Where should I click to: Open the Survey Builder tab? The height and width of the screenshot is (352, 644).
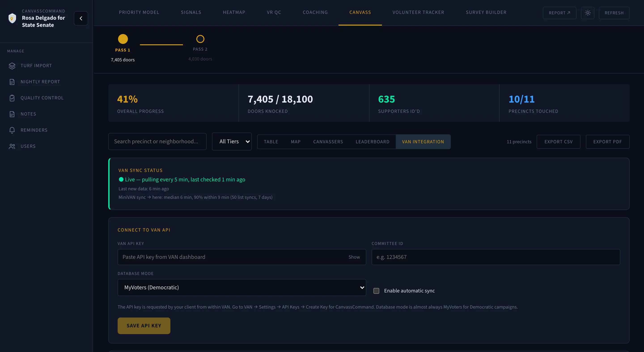pyautogui.click(x=486, y=13)
